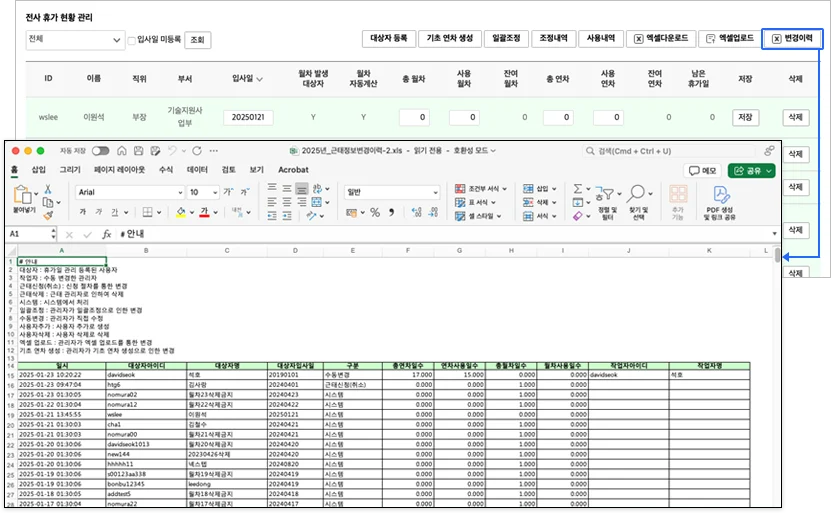Expand the Arial font name dropdown

pyautogui.click(x=180, y=192)
